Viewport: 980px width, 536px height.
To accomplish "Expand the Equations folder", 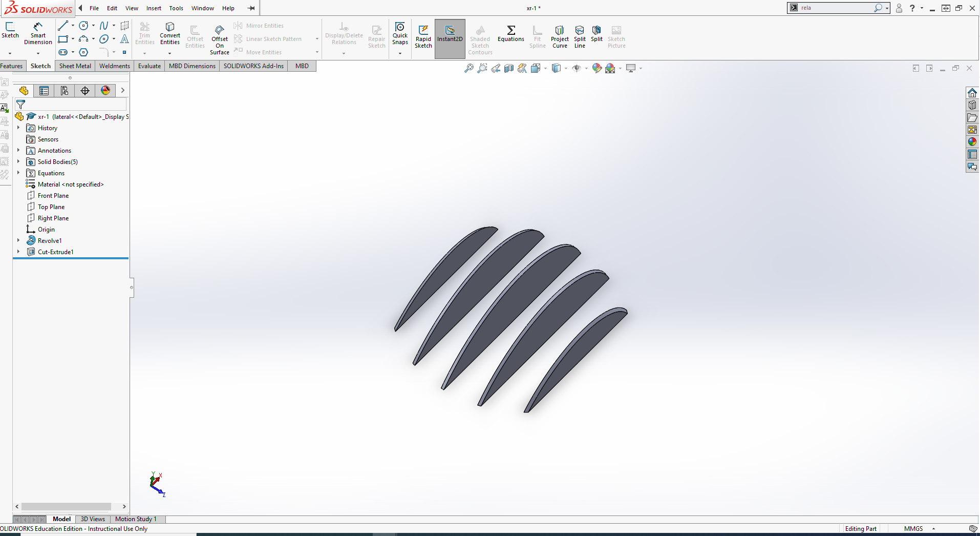I will [x=18, y=173].
